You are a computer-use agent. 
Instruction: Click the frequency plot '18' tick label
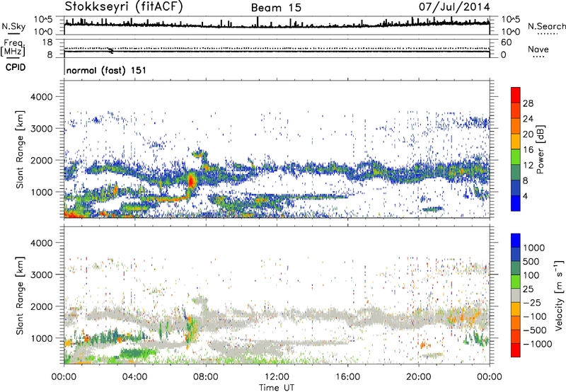pyautogui.click(x=47, y=42)
